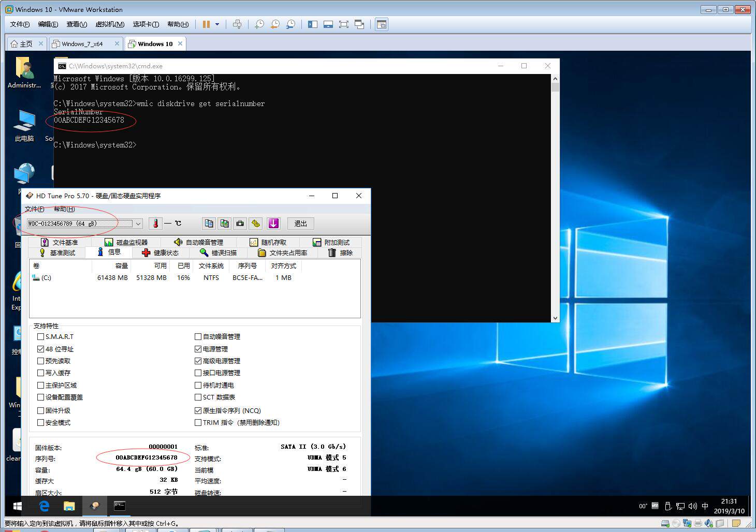This screenshot has width=756, height=532.
Task: Toggle the 原生指令序列 (NCQ) checkbox
Action: point(198,410)
